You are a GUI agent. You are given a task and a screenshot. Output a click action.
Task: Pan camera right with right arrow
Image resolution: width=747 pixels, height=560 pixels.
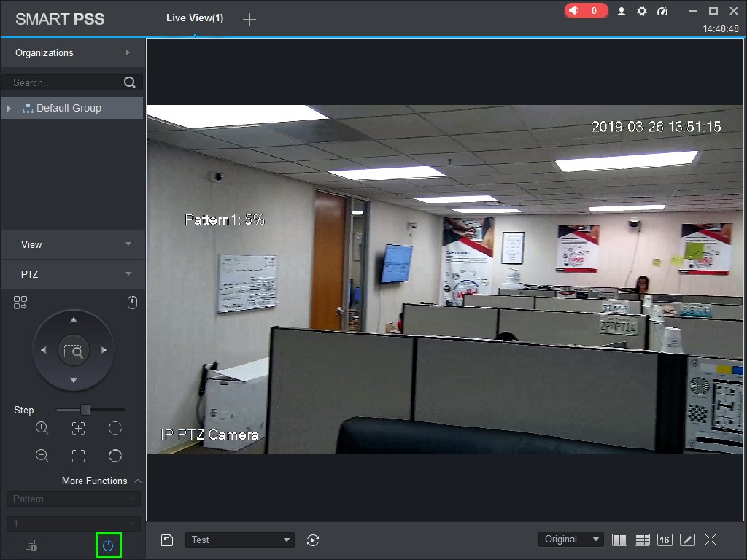[104, 350]
